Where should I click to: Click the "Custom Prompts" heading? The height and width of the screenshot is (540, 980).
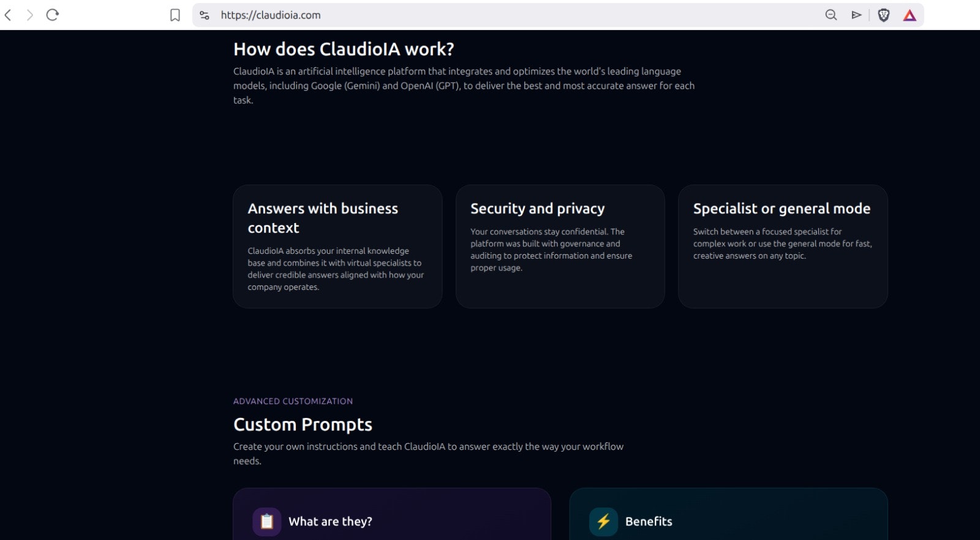click(x=303, y=424)
